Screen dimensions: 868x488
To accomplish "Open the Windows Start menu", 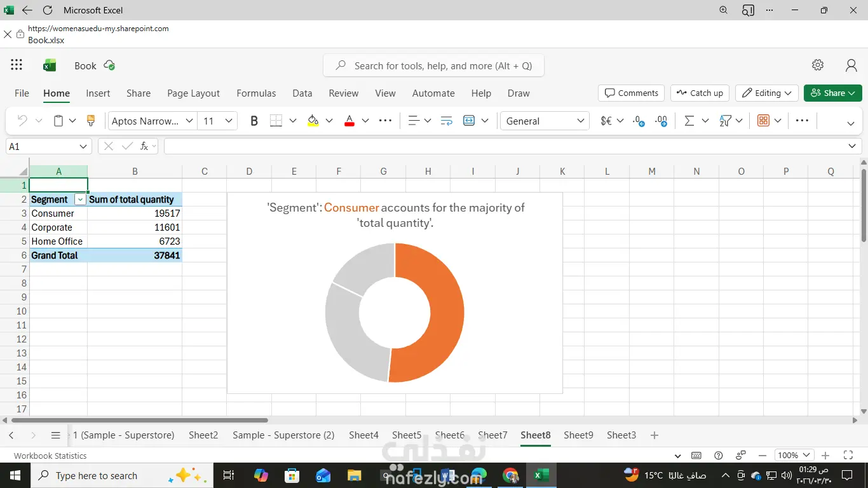I will tap(15, 475).
